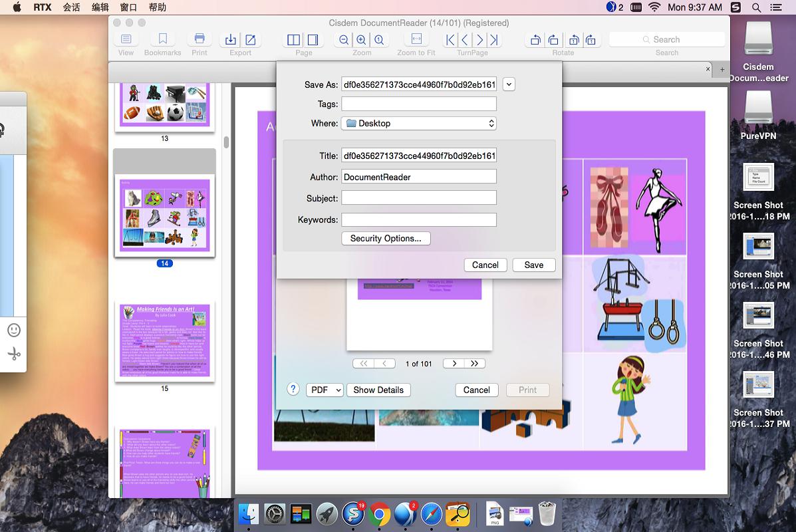Open the 帮助 menu in menu bar

click(158, 7)
